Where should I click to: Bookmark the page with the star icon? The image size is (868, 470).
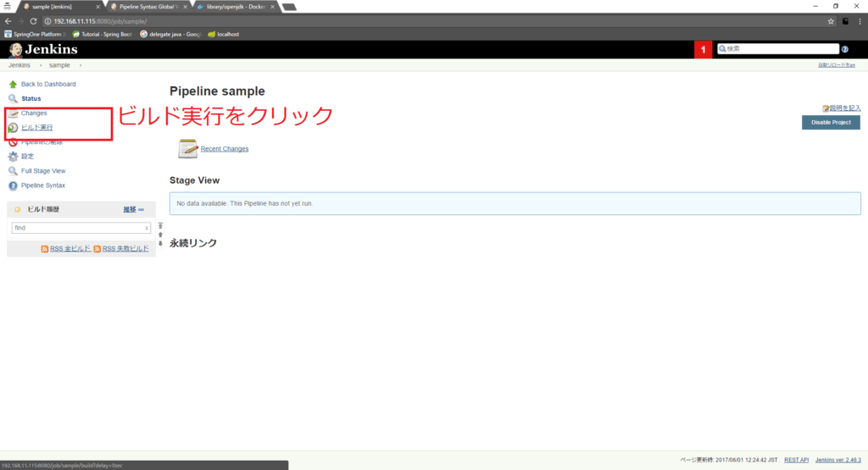(831, 21)
